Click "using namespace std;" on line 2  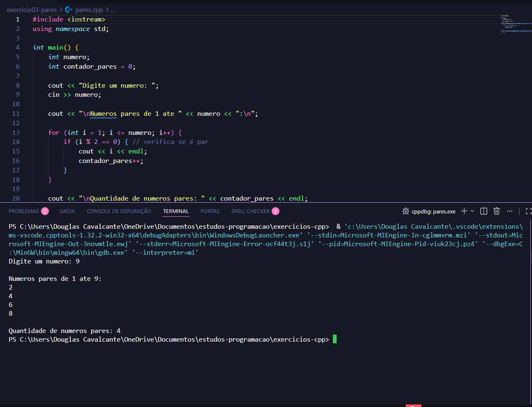[x=71, y=29]
